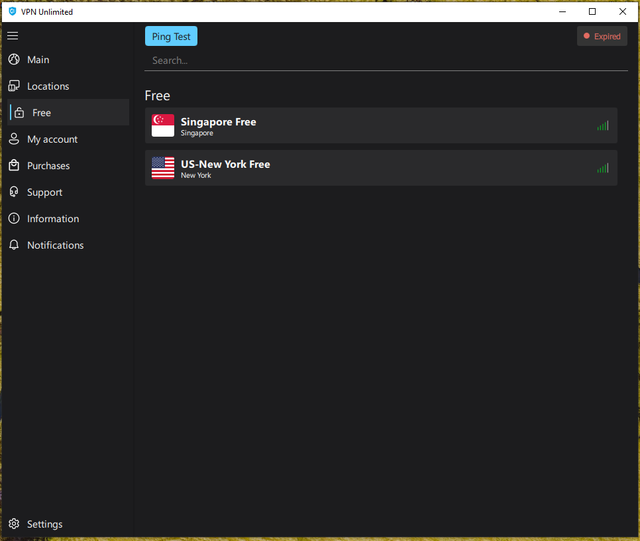Click the VPN Unlimited shield logo
Image resolution: width=640 pixels, height=541 pixels.
click(12, 11)
